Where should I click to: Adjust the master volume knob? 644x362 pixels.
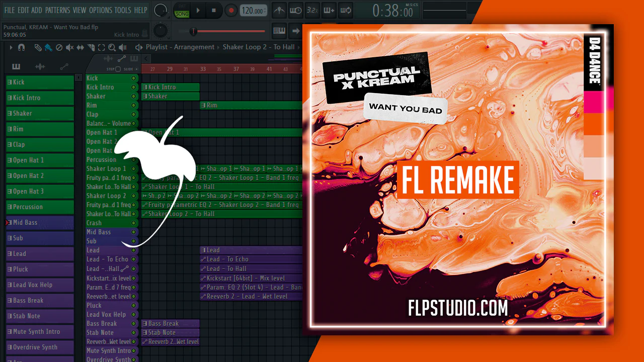[x=160, y=10]
